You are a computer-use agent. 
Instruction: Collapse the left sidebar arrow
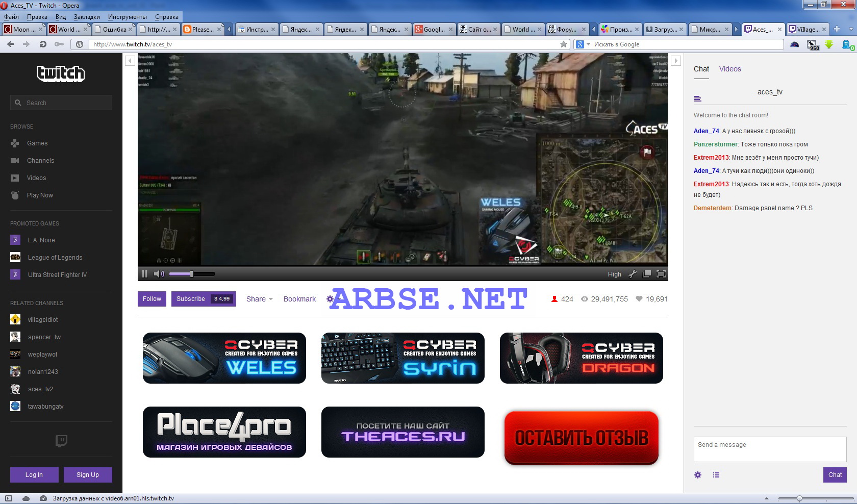(x=130, y=61)
